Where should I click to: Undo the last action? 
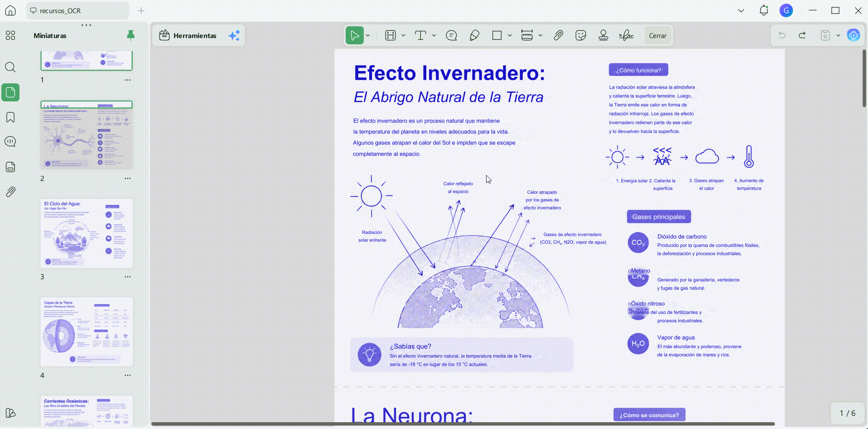tap(782, 35)
